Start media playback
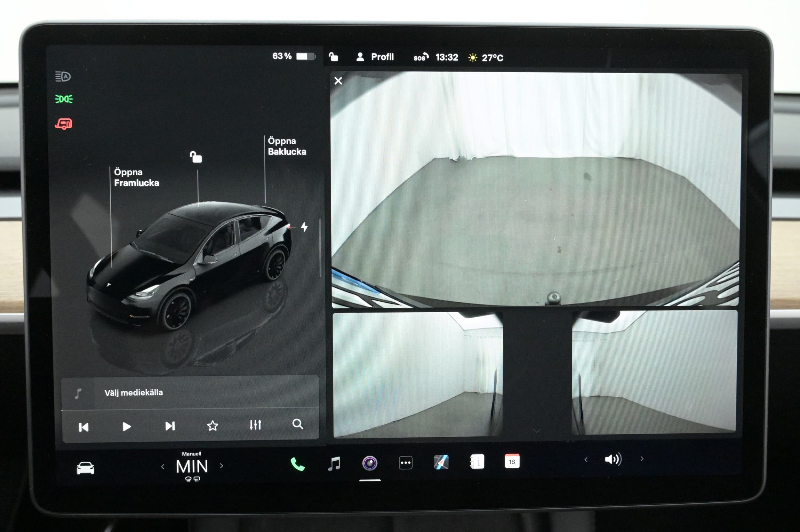This screenshot has height=532, width=800. pos(127,426)
